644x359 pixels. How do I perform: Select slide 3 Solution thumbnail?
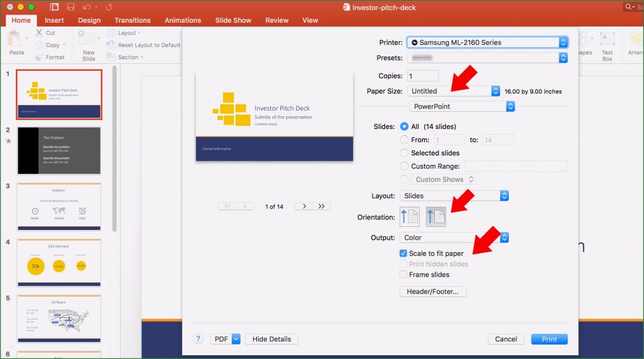[59, 207]
